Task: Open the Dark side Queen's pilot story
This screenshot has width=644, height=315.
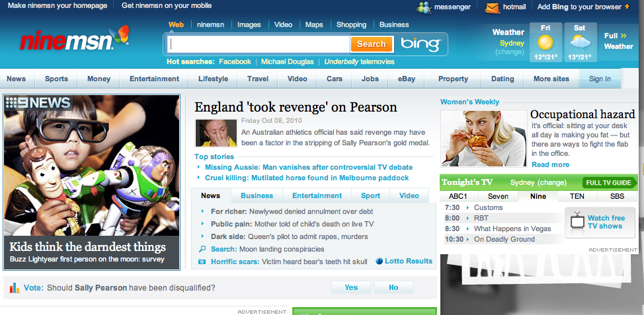Action: [x=289, y=236]
